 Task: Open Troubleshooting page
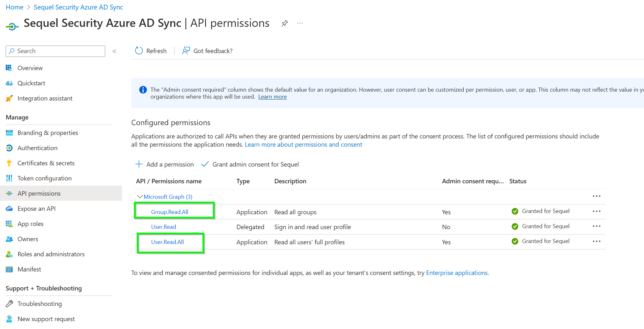39,304
